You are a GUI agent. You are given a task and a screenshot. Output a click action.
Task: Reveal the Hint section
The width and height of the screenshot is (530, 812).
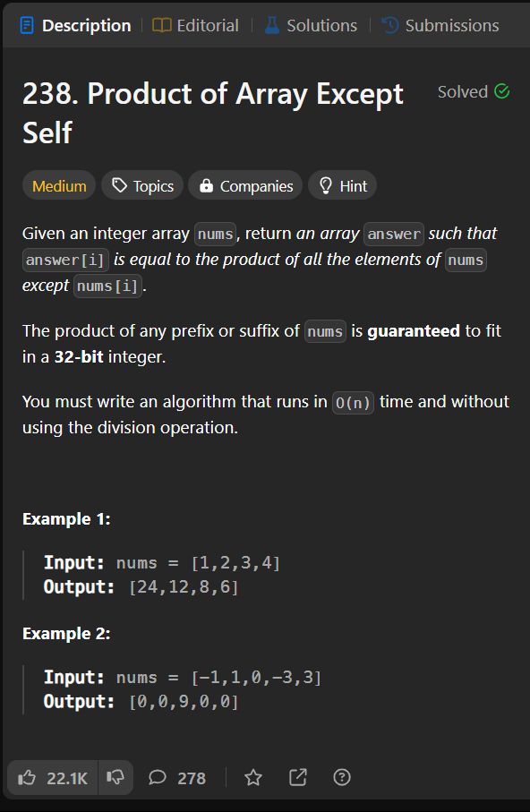click(343, 185)
